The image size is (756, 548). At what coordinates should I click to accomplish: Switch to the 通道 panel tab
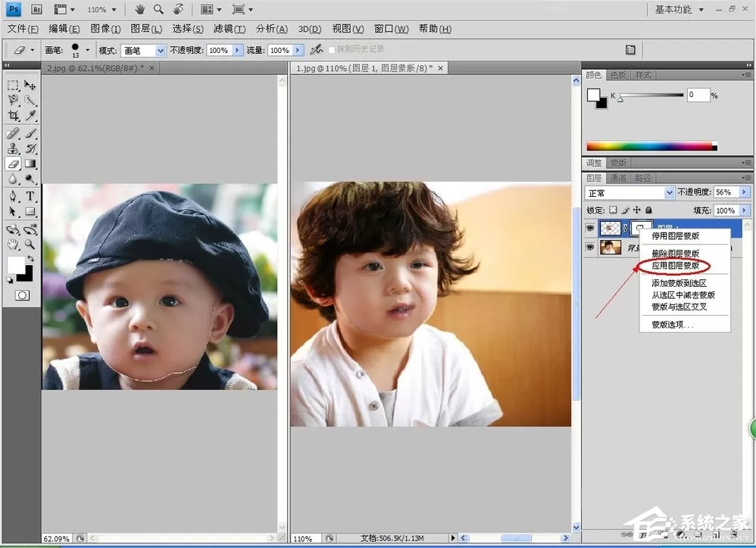click(x=618, y=178)
